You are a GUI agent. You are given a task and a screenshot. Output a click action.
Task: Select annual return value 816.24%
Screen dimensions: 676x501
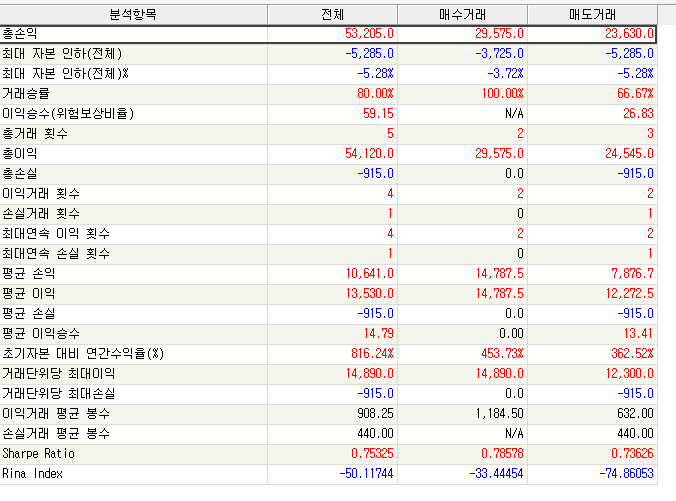372,354
